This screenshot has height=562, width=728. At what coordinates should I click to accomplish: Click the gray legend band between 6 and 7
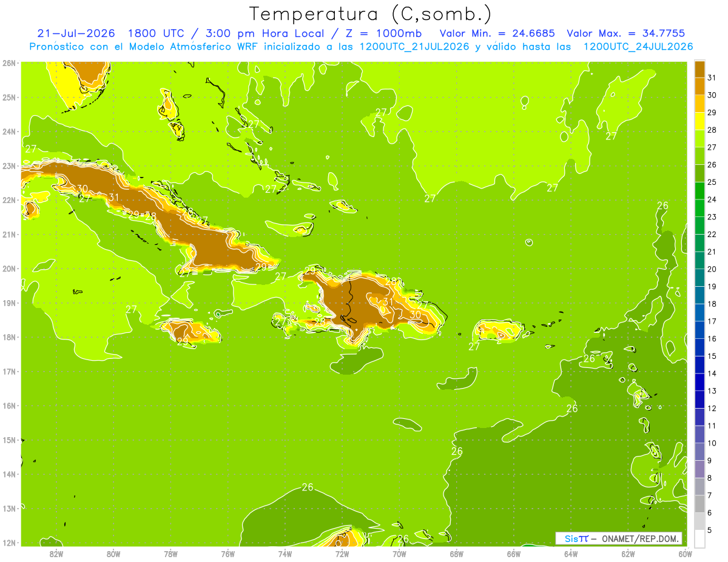[x=699, y=504]
